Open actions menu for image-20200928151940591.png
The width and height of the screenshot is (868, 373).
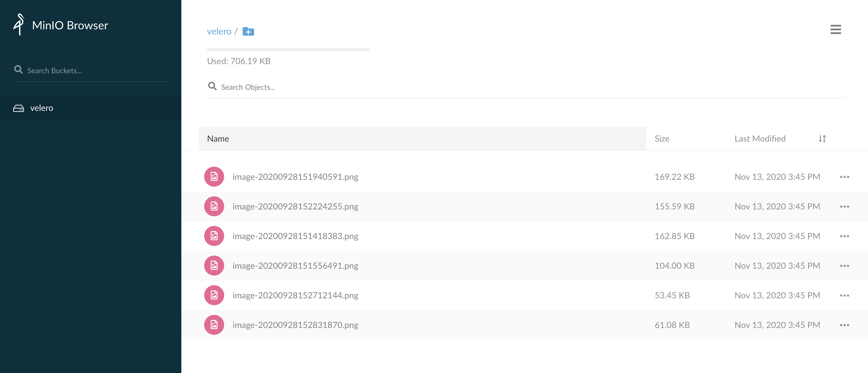pos(844,177)
